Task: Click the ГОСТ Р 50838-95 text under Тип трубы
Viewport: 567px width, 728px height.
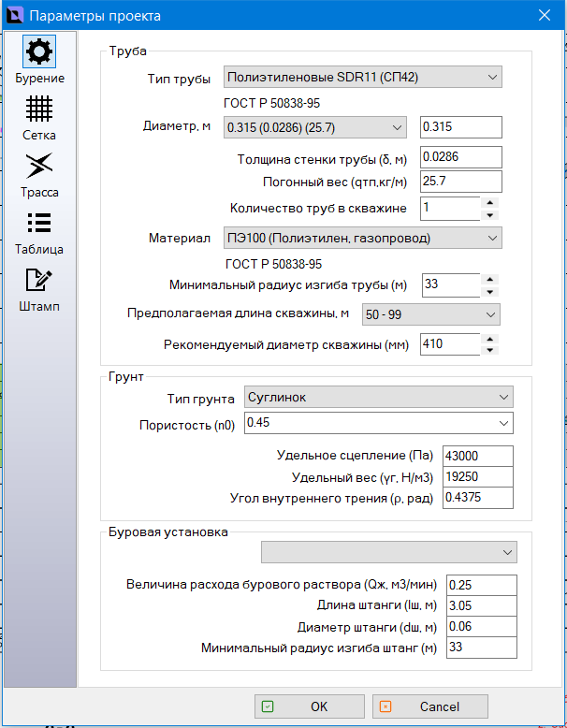Action: 272,103
